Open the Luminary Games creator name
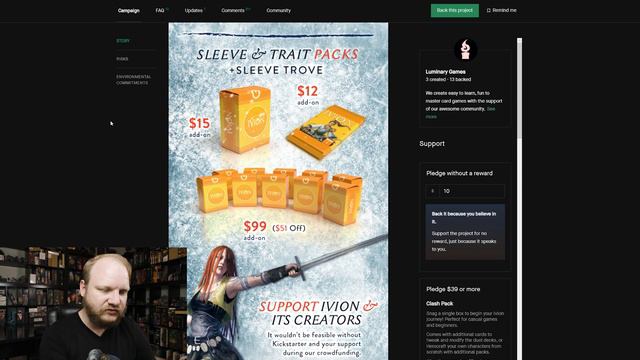This screenshot has height=360, width=640. (x=445, y=71)
